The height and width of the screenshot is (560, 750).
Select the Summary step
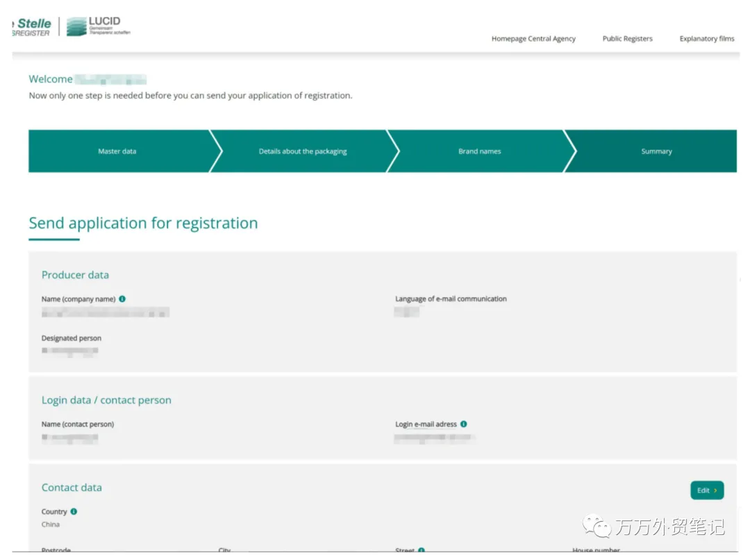coord(656,151)
